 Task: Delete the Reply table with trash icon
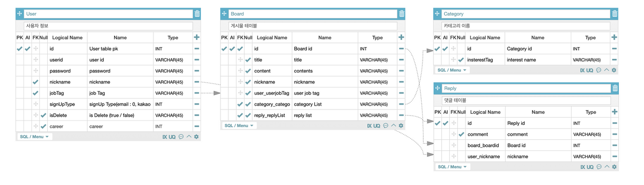(615, 88)
